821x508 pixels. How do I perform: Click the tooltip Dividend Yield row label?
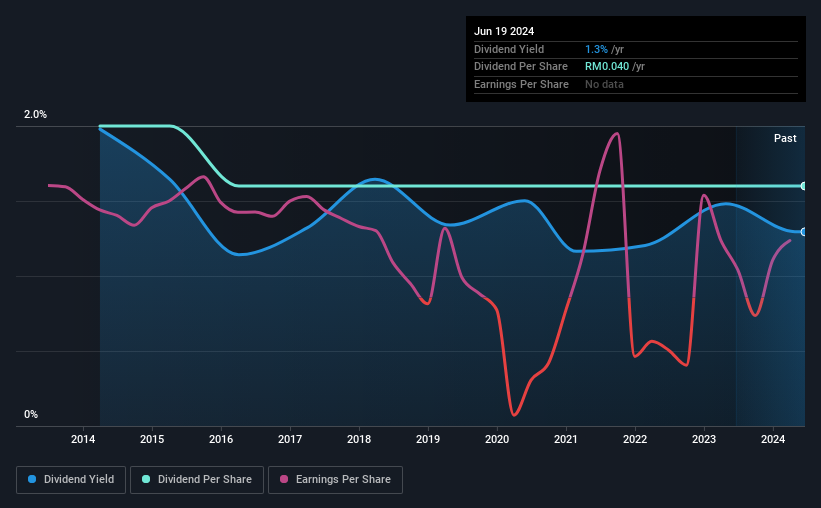click(509, 49)
